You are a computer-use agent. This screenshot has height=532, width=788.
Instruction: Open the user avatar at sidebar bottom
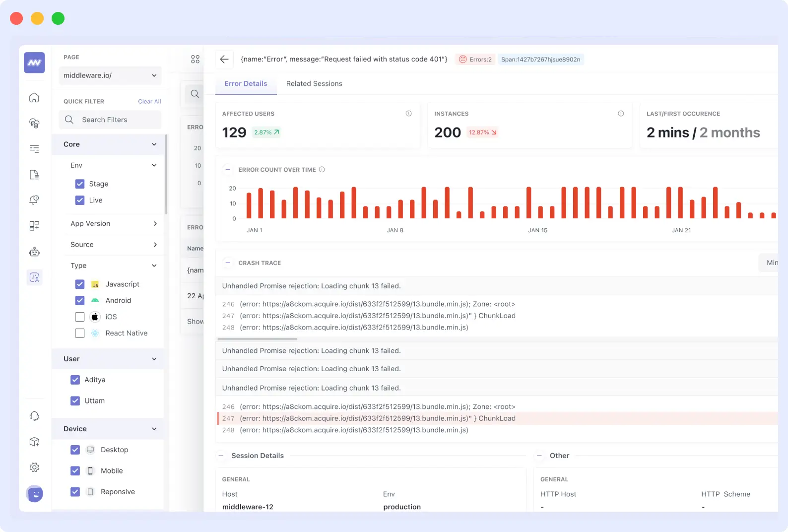34,494
